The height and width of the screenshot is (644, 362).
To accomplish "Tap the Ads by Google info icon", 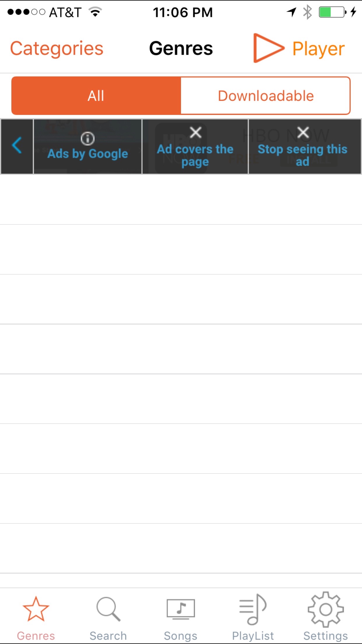I will point(87,139).
